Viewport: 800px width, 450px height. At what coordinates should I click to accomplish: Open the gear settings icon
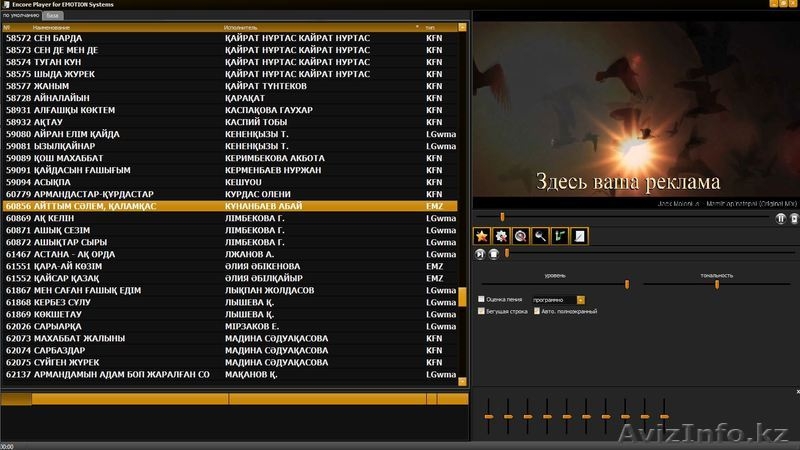click(501, 236)
